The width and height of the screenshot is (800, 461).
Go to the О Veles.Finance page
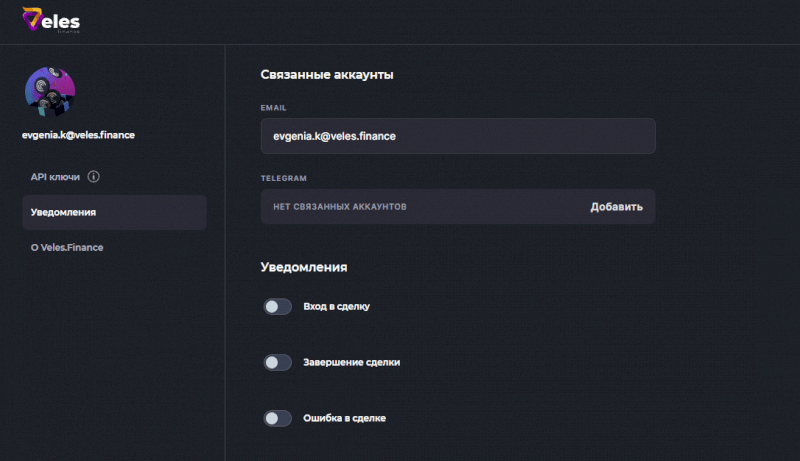(67, 247)
